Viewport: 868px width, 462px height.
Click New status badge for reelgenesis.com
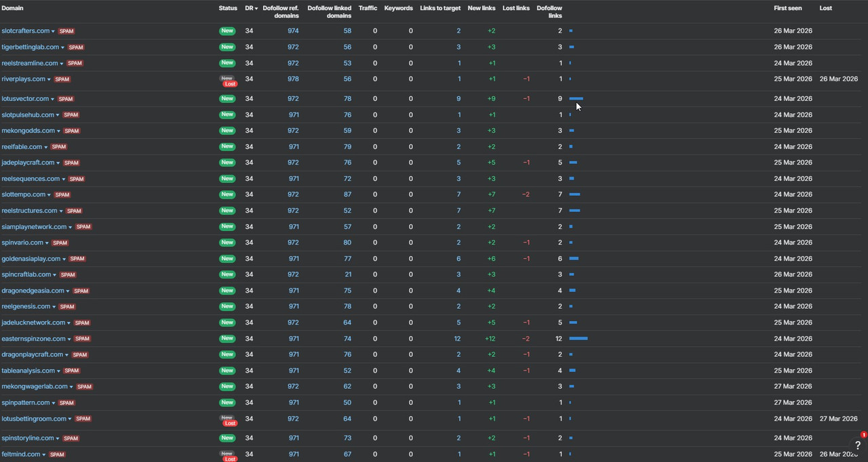click(x=227, y=307)
